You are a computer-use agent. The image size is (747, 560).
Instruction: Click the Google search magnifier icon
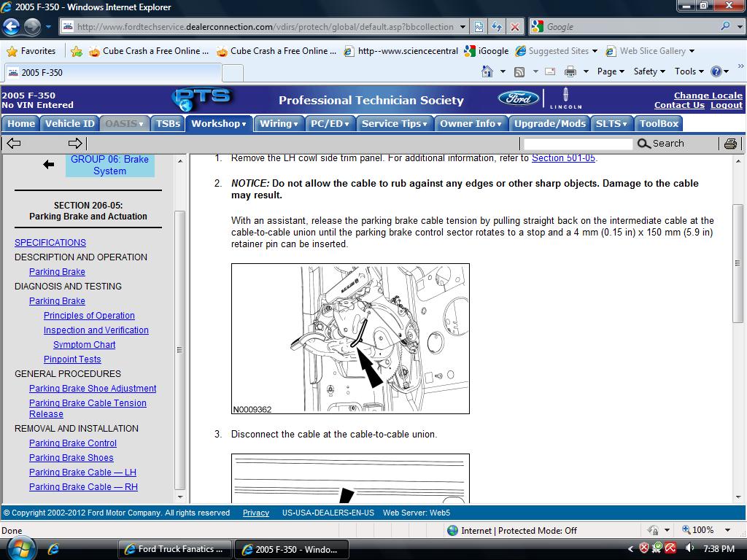pyautogui.click(x=725, y=26)
